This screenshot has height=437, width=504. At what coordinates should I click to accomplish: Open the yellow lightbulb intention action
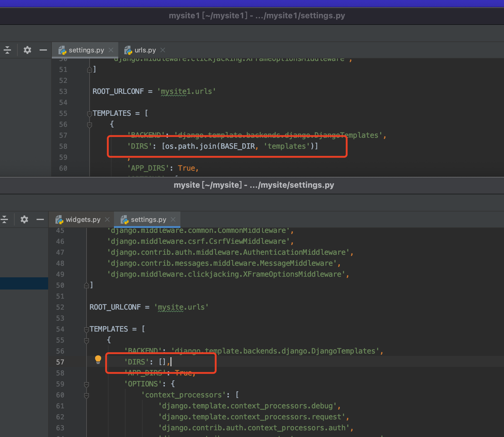tap(98, 360)
